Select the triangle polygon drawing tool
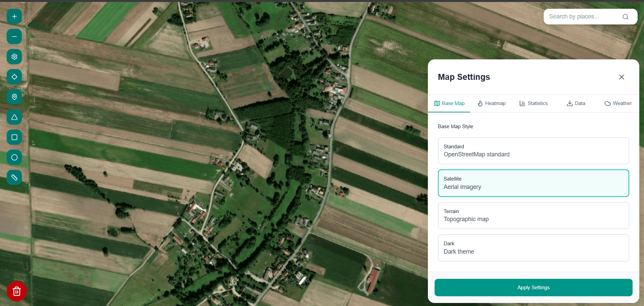The image size is (644, 306). tap(14, 117)
